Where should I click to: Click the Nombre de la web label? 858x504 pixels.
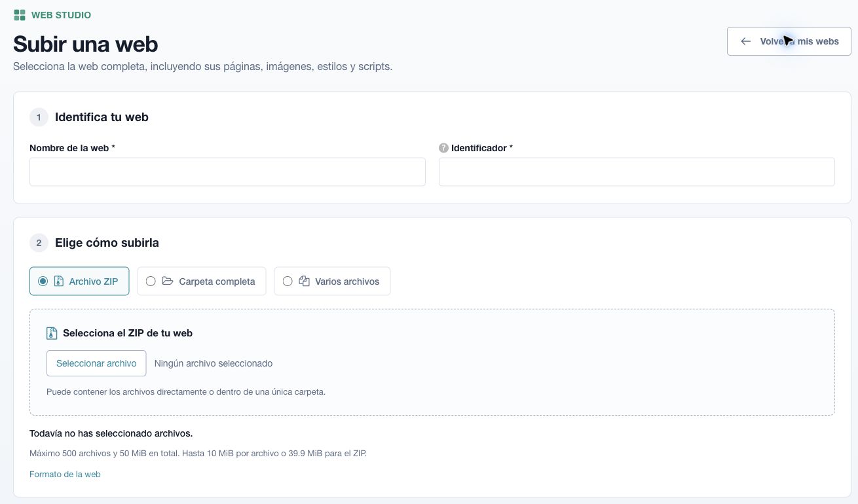coord(72,148)
